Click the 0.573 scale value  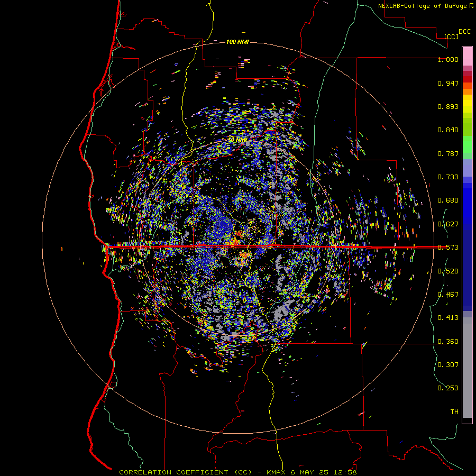(448, 248)
